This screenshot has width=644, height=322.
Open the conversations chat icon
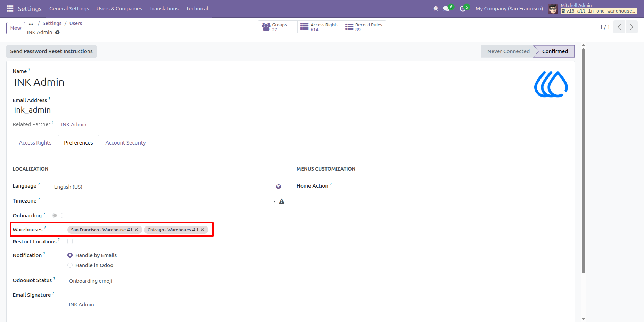[x=446, y=9]
